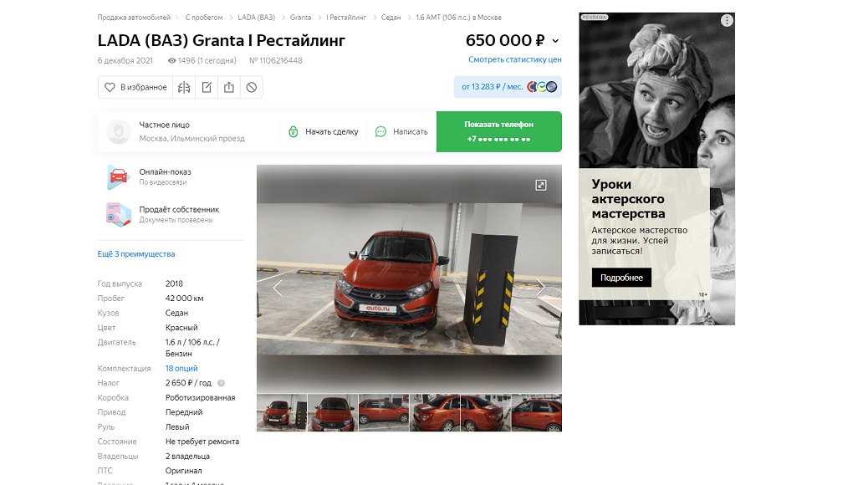Screen dimensions: 868x485
Task: Click the hide listing crossed-circle icon
Action: click(252, 87)
